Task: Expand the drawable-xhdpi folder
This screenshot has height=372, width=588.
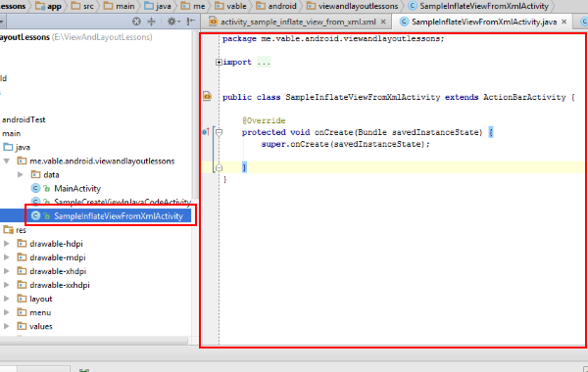Action: pyautogui.click(x=7, y=271)
